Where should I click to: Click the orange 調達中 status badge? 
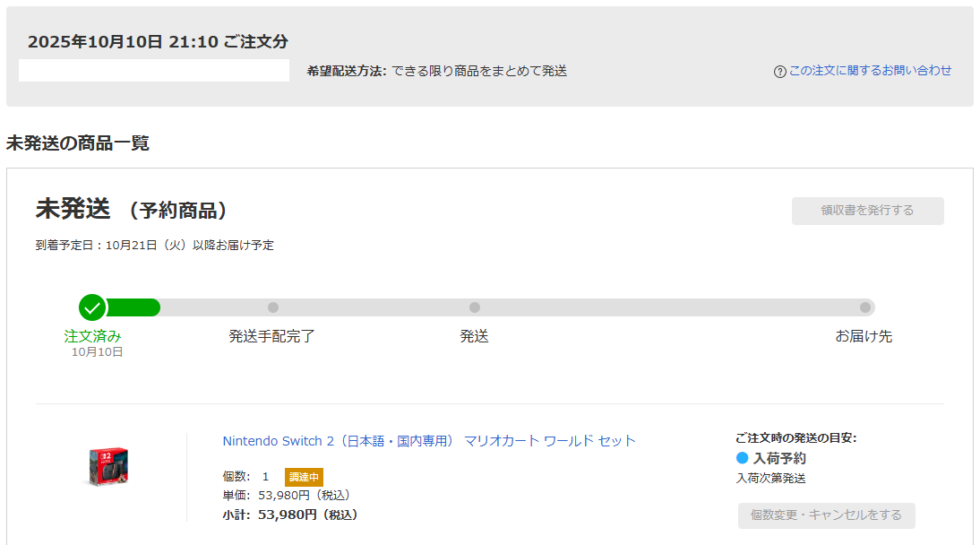point(304,477)
